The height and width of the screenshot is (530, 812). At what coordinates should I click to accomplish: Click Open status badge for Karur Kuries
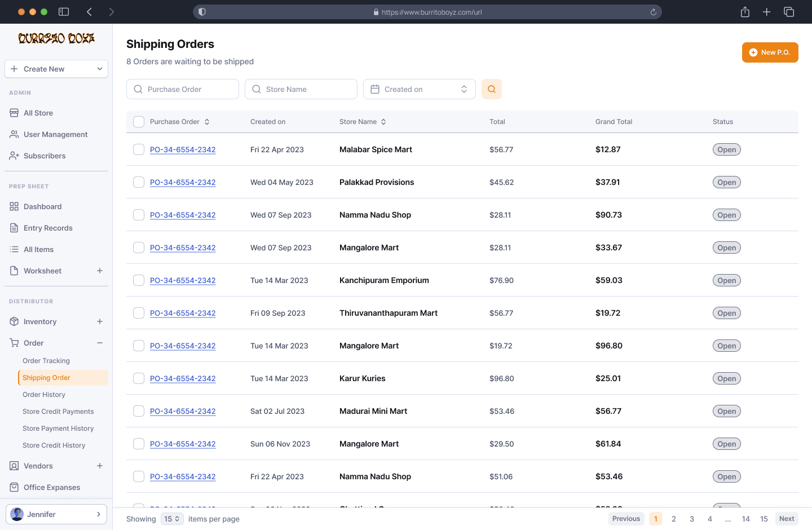pyautogui.click(x=727, y=378)
